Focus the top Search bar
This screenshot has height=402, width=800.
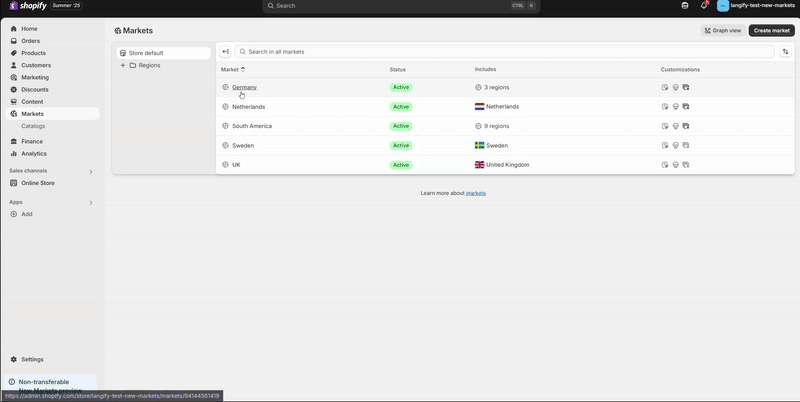(x=401, y=6)
